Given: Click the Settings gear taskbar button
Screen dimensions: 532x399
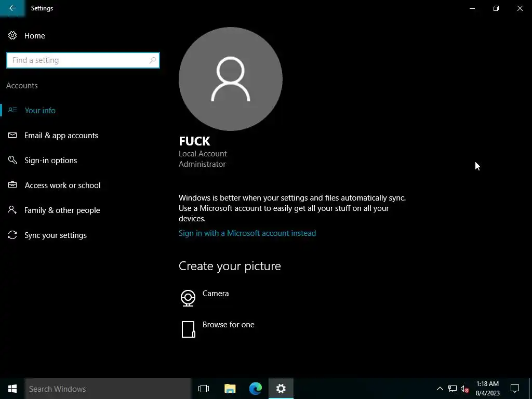Looking at the screenshot, I should click(x=281, y=389).
